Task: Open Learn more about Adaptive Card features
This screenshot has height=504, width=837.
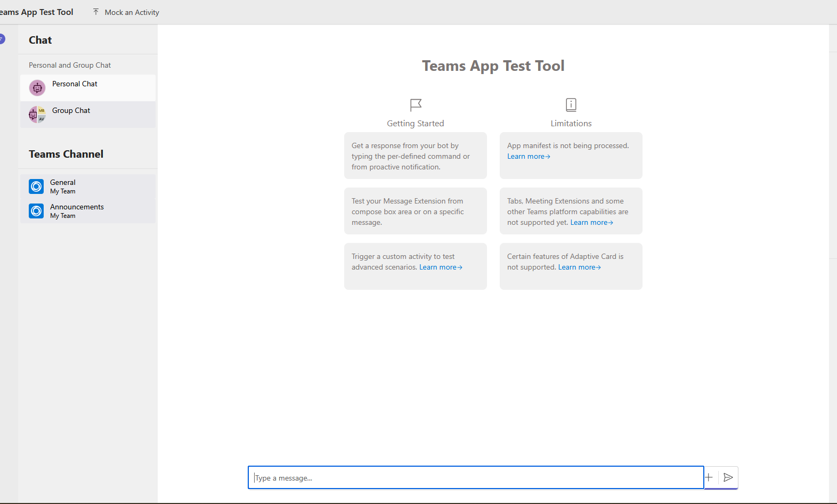Action: pyautogui.click(x=580, y=267)
